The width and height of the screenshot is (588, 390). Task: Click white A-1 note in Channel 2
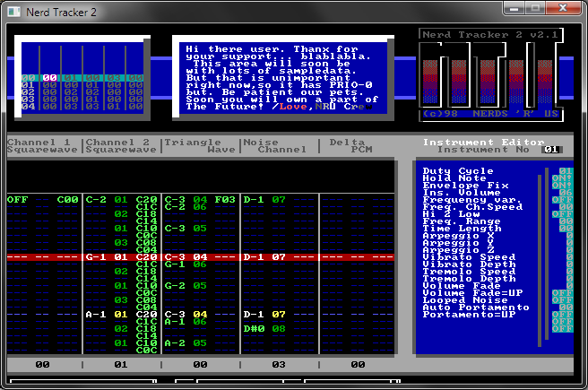96,315
